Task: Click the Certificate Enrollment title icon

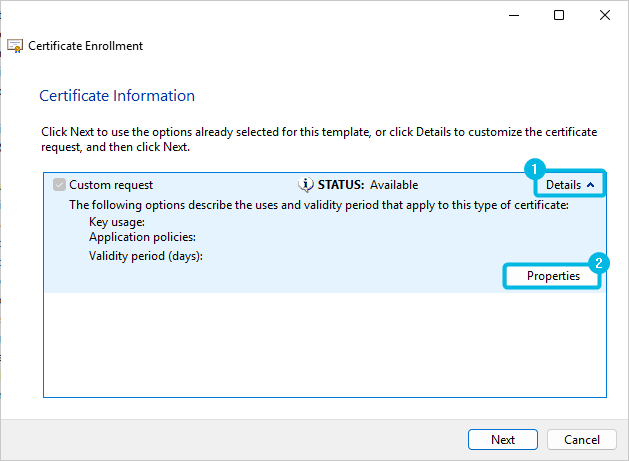Action: (x=15, y=46)
